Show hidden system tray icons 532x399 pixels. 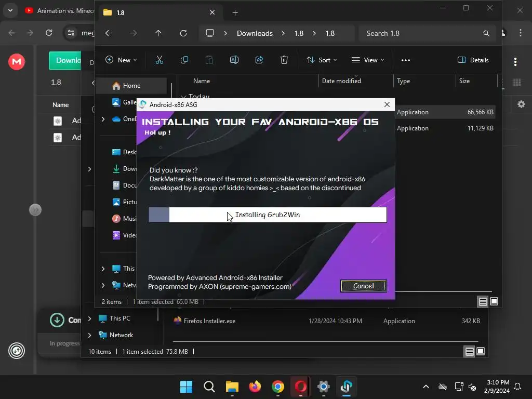coord(426,387)
